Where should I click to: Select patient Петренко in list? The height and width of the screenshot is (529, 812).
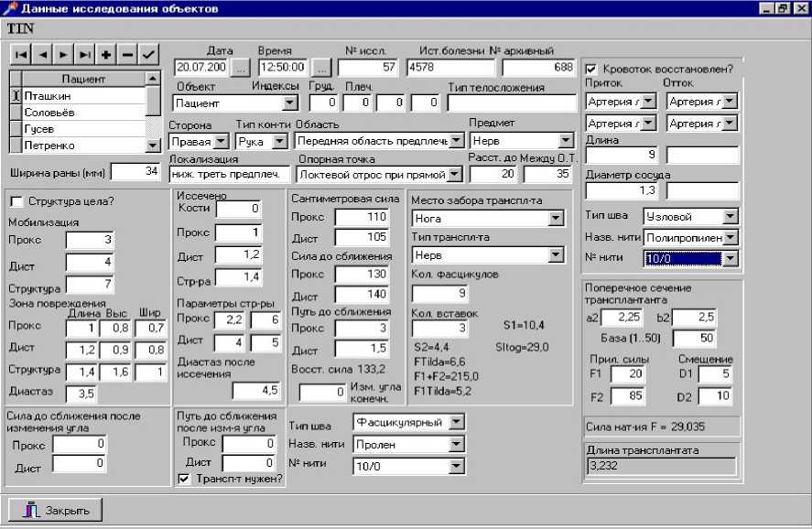click(84, 146)
